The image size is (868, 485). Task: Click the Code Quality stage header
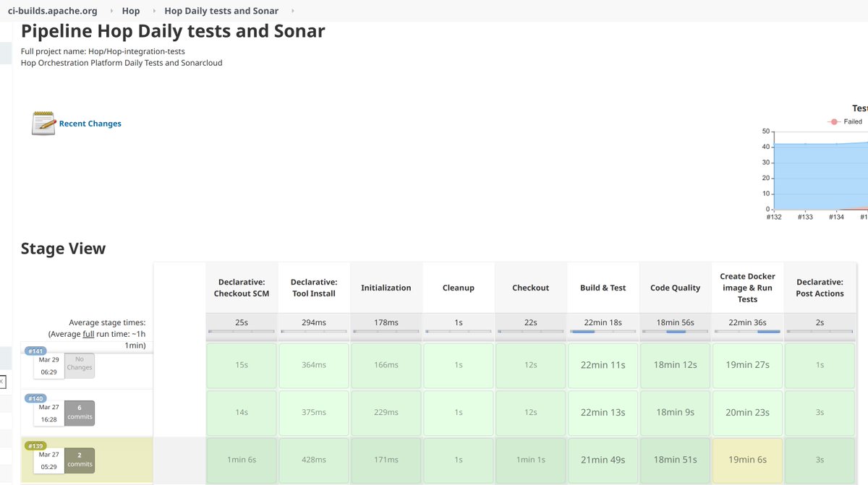click(676, 288)
